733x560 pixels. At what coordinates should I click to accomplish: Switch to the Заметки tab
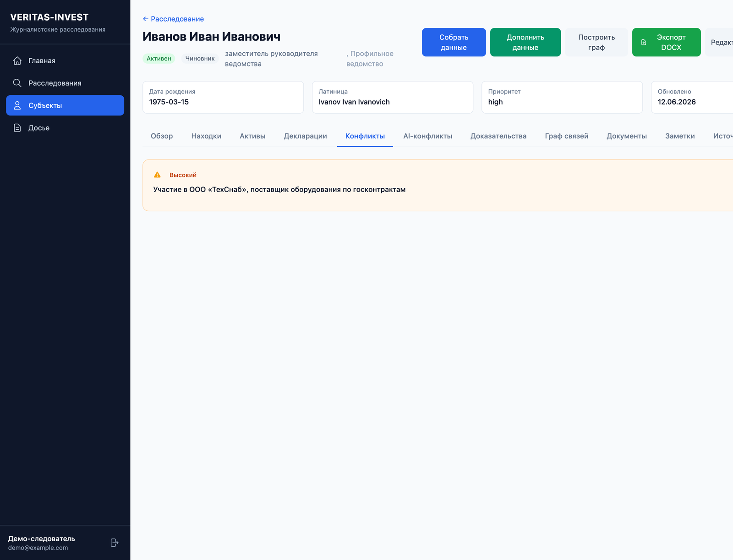(680, 136)
